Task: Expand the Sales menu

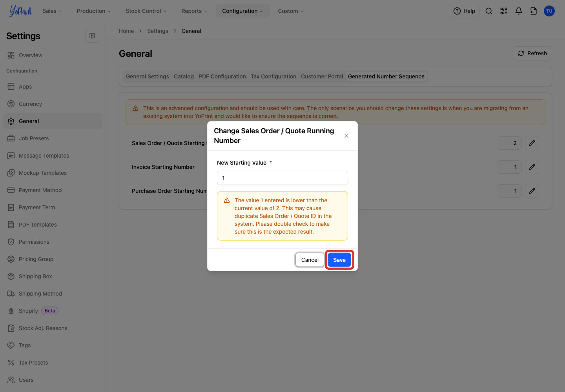Action: click(x=52, y=11)
